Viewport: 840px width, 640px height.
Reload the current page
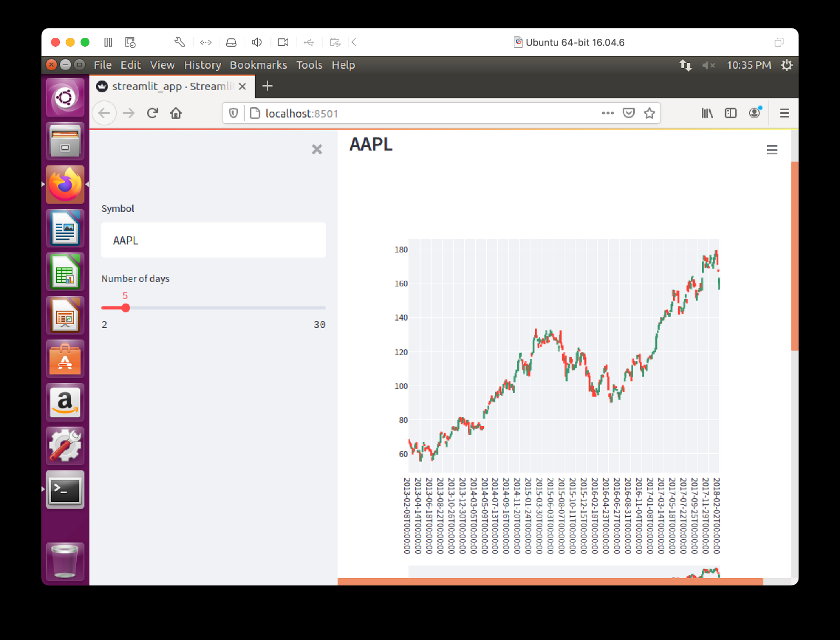coord(153,113)
